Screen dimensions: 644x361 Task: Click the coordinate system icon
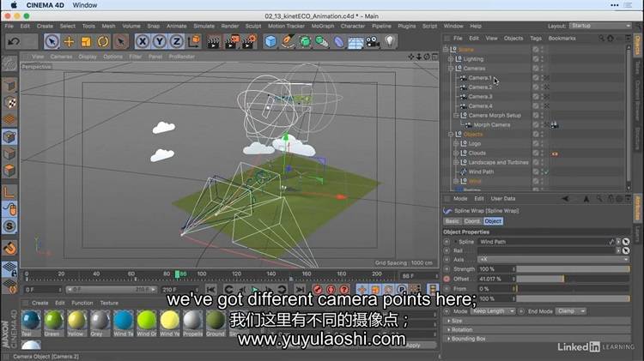[x=194, y=41]
